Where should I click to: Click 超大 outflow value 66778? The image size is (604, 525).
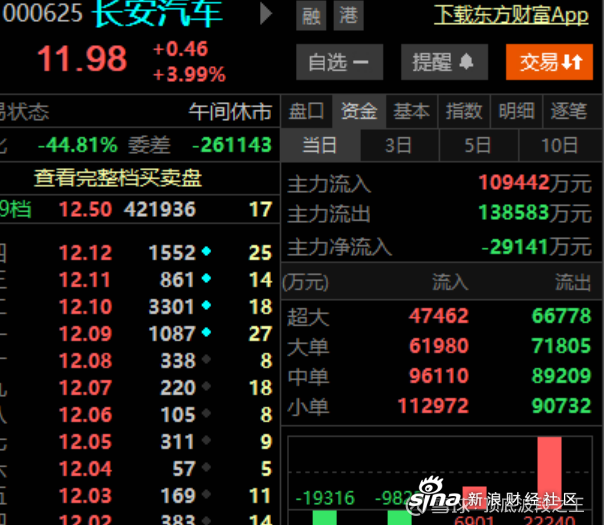(561, 316)
